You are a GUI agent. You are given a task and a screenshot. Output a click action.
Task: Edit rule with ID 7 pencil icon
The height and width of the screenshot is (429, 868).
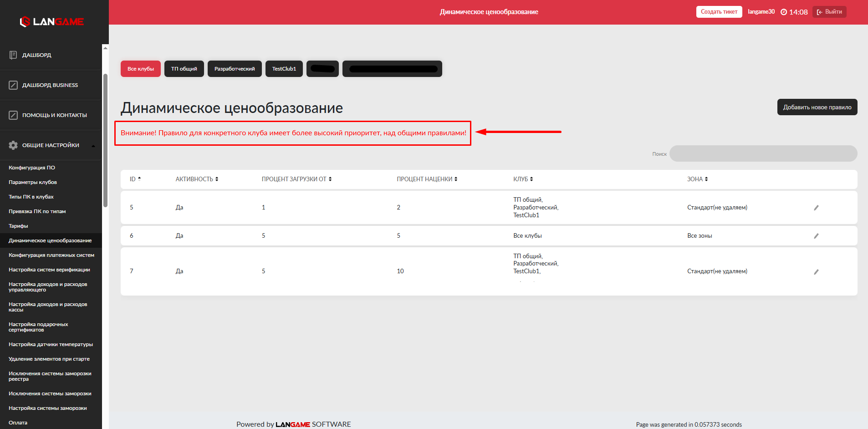coord(816,272)
